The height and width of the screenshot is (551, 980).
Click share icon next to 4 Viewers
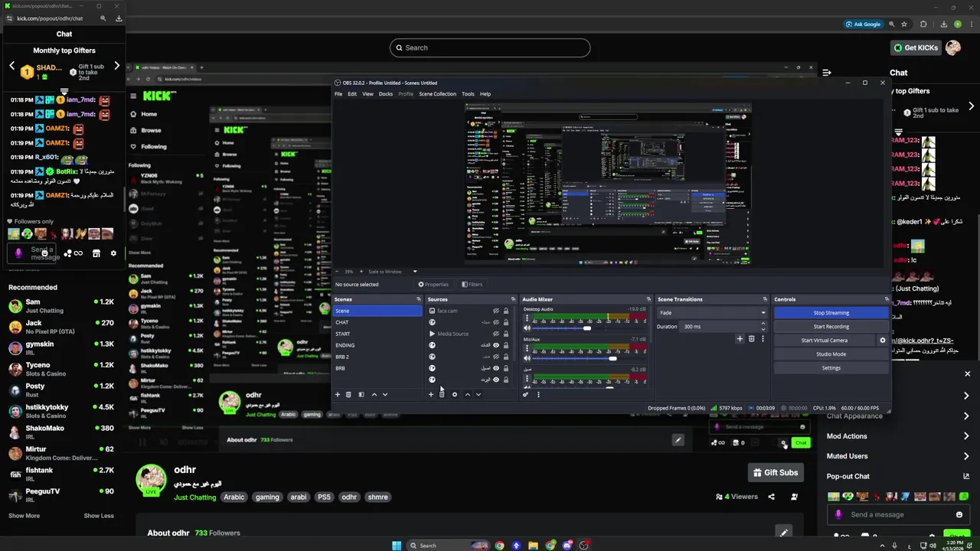tap(771, 497)
